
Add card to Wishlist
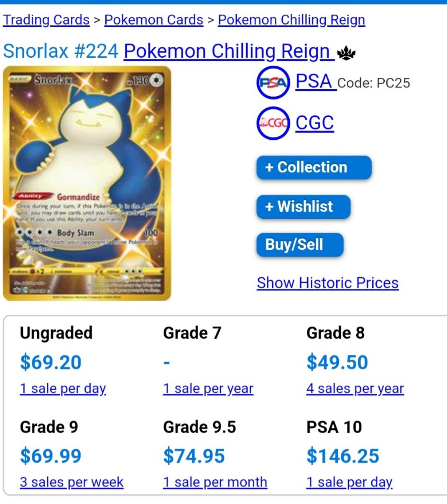304,207
